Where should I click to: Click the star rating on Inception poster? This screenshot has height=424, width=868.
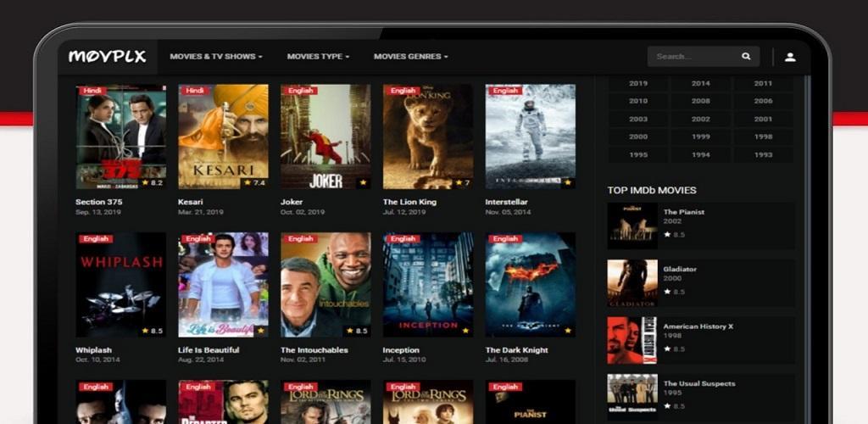pyautogui.click(x=465, y=331)
